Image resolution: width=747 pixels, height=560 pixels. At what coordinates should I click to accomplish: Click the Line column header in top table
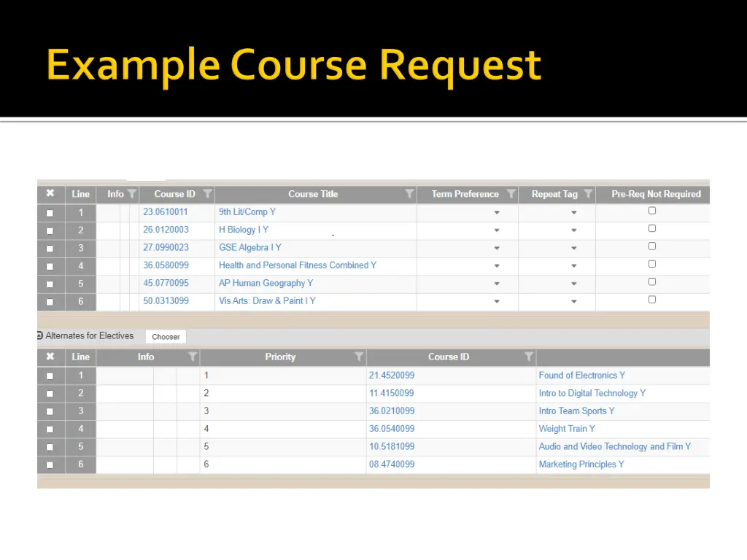pyautogui.click(x=80, y=194)
